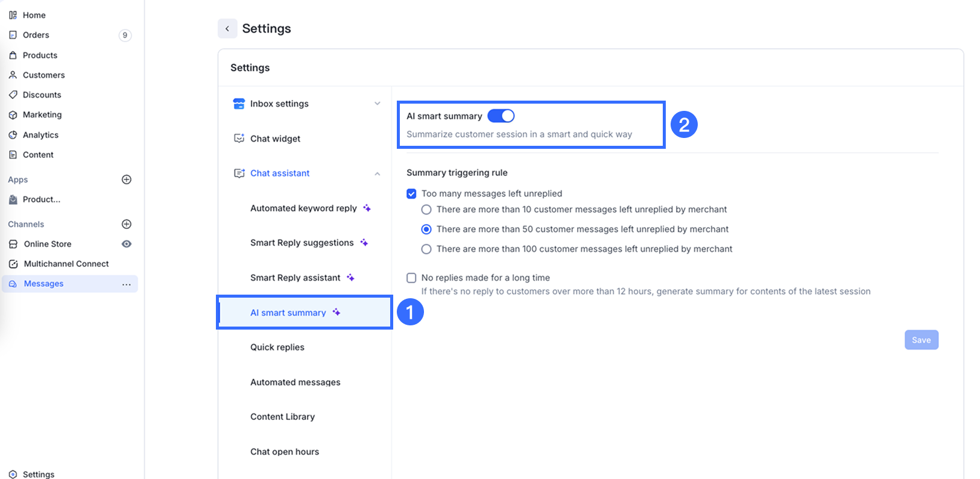The width and height of the screenshot is (980, 479).
Task: Click the Inbox settings store icon
Action: [x=239, y=104]
